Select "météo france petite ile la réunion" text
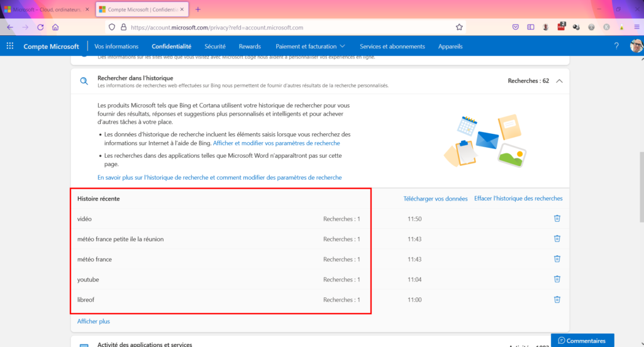644x347 pixels. pos(120,239)
